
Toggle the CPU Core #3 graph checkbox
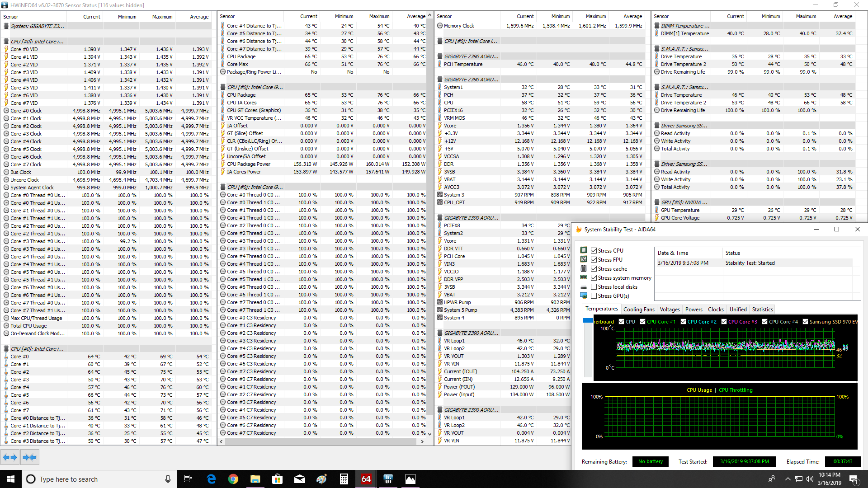pyautogui.click(x=724, y=322)
